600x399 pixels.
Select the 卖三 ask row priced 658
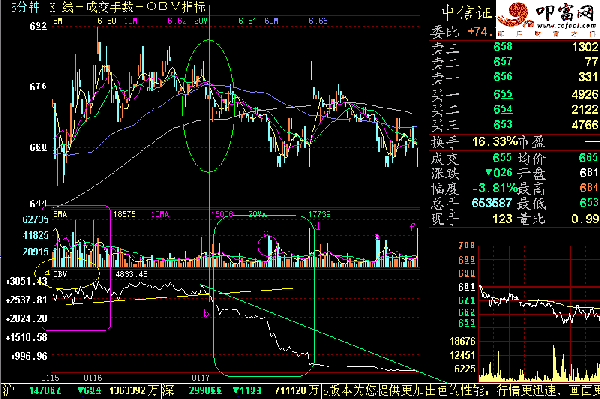tap(514, 47)
